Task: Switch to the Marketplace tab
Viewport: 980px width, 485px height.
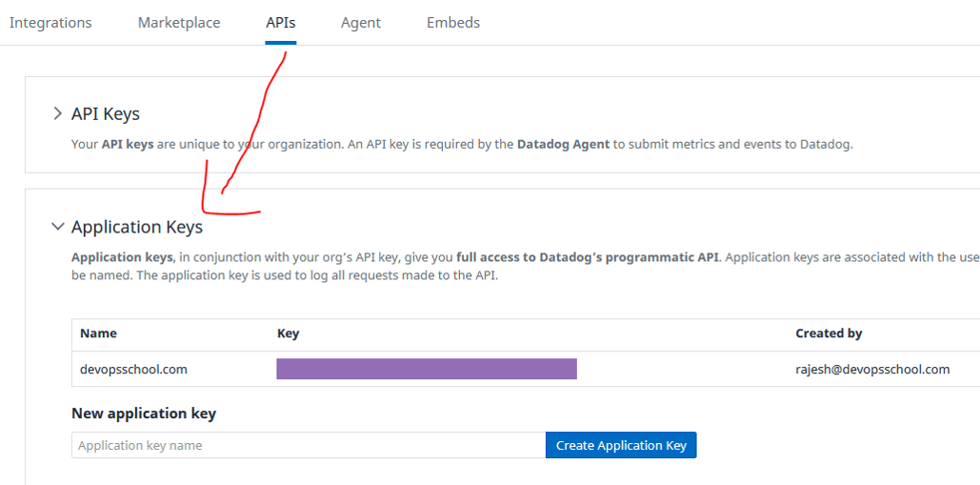Action: point(179,23)
